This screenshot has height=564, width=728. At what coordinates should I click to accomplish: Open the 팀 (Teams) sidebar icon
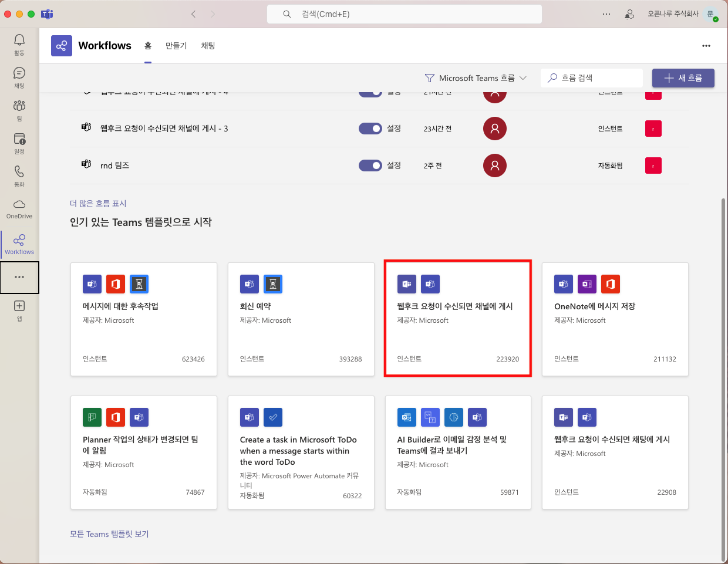19,109
